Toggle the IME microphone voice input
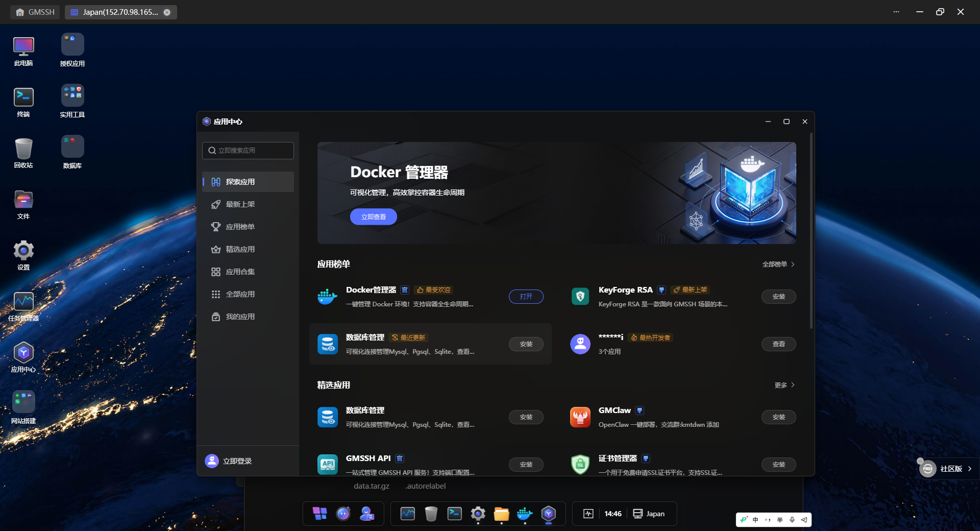Image resolution: width=980 pixels, height=531 pixels. (x=792, y=520)
